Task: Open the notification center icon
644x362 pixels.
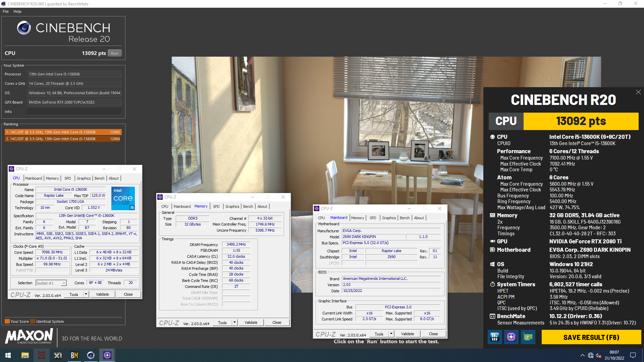Action: coord(633,355)
